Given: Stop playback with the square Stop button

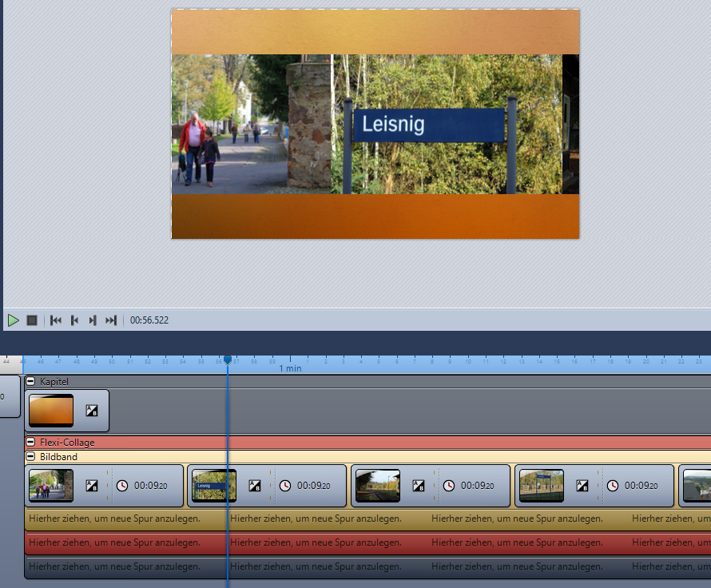Looking at the screenshot, I should 32,320.
